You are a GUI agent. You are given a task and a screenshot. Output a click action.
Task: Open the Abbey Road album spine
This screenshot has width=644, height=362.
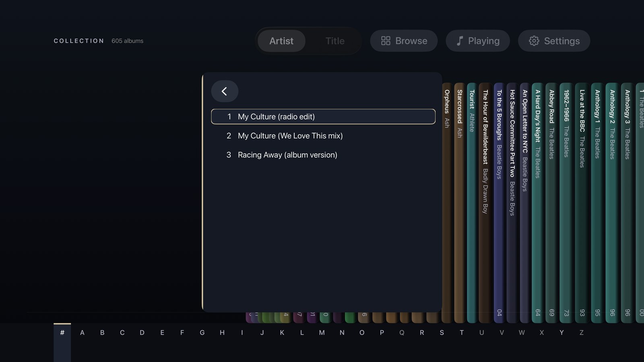[x=551, y=203]
